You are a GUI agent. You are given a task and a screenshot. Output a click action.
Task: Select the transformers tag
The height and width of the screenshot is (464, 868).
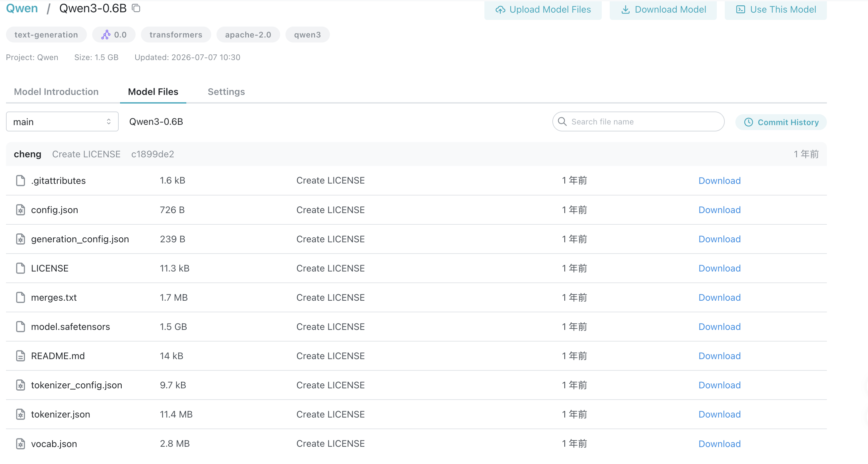(176, 35)
